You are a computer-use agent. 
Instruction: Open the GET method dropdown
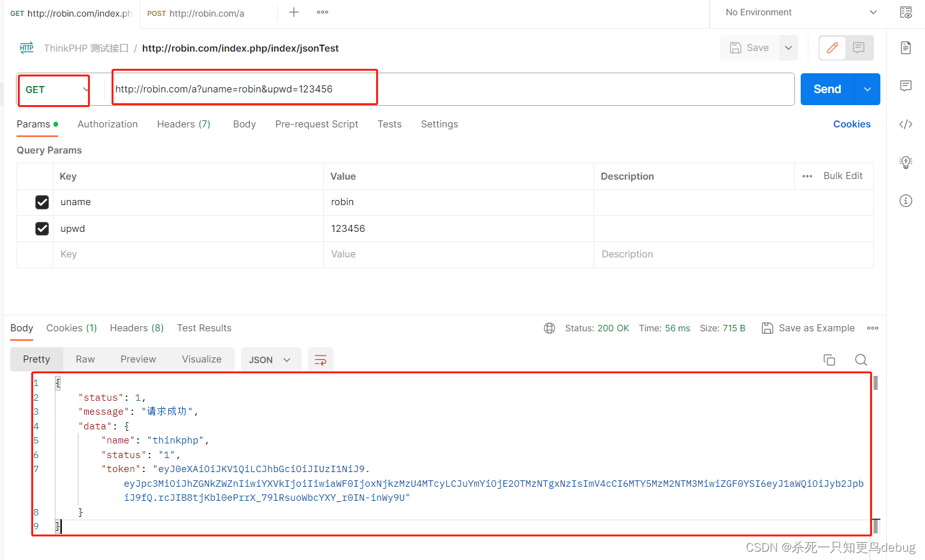tap(54, 89)
